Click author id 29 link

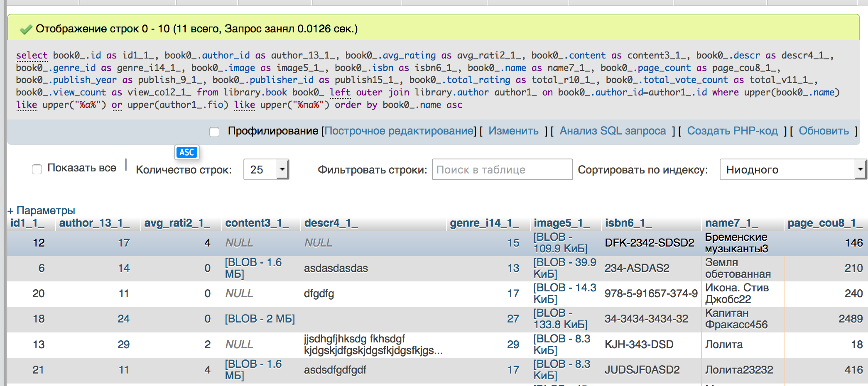click(x=124, y=344)
